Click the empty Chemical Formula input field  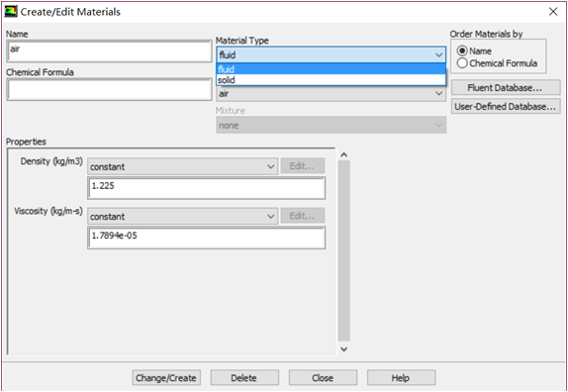(109, 89)
